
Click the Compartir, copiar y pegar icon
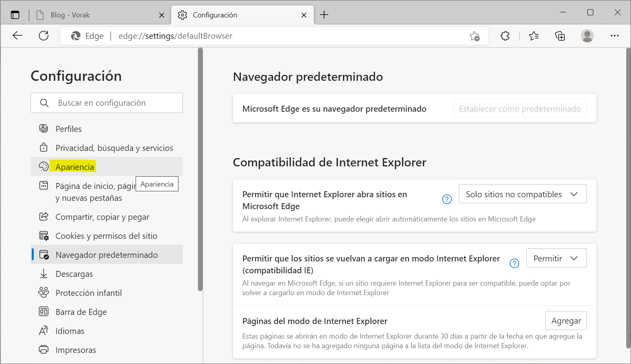click(44, 216)
